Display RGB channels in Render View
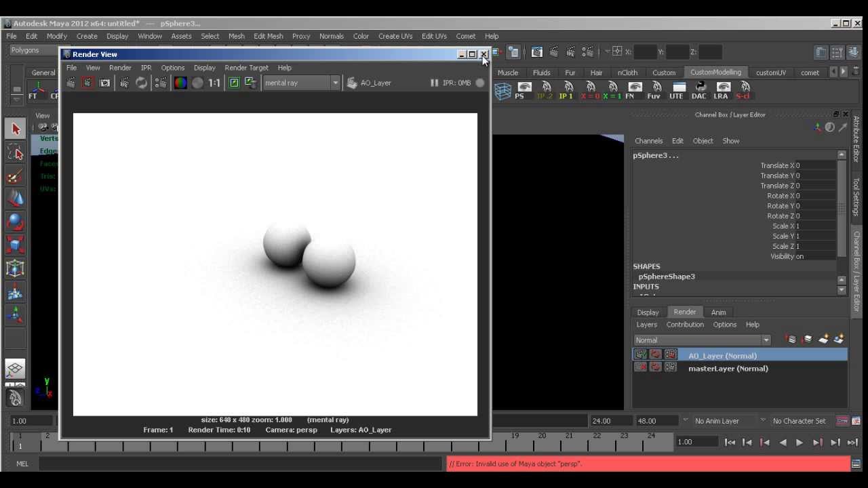This screenshot has height=488, width=868. (x=180, y=83)
